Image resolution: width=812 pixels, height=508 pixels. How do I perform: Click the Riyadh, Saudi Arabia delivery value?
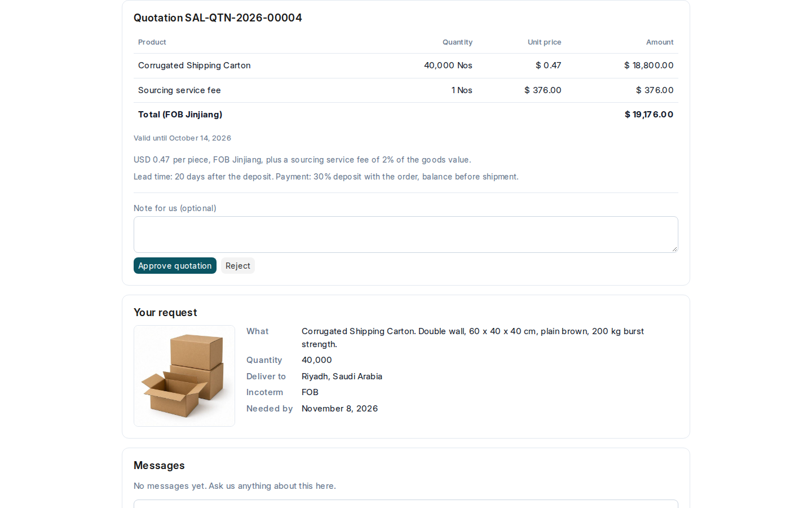pos(342,376)
